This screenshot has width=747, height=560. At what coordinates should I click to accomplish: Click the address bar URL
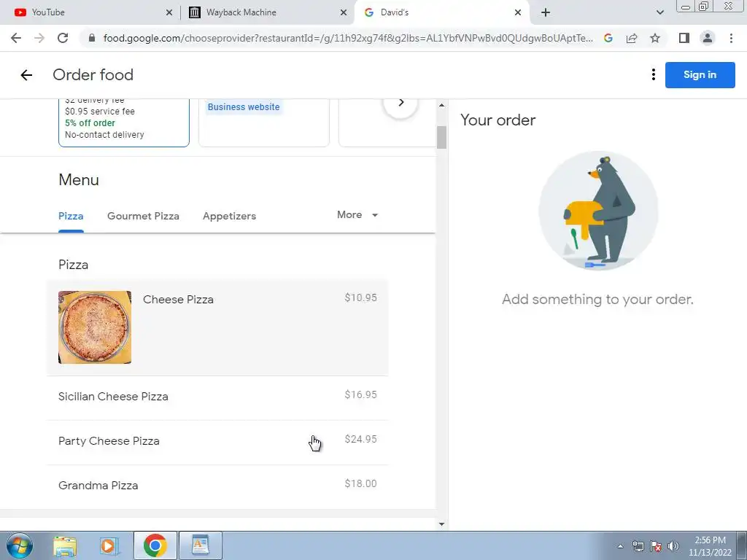[x=348, y=38]
